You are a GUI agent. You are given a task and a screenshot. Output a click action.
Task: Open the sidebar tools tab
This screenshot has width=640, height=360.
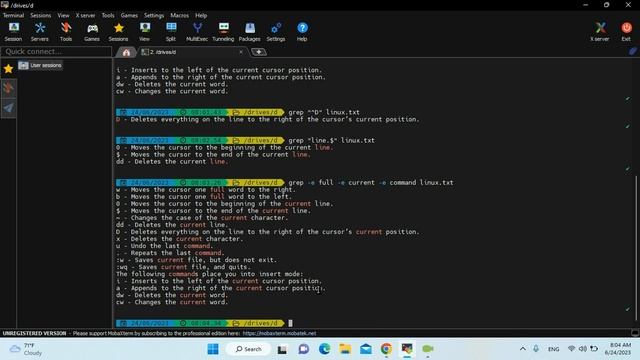(x=8, y=88)
